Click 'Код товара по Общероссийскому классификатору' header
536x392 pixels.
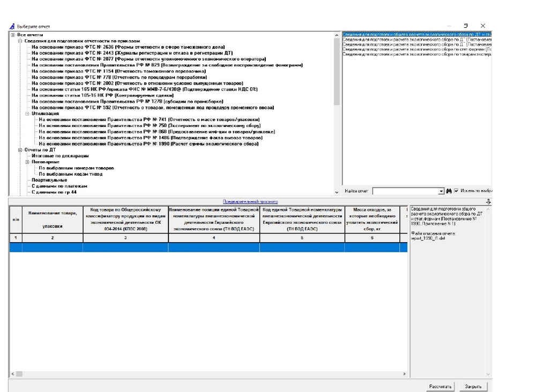pyautogui.click(x=125, y=220)
